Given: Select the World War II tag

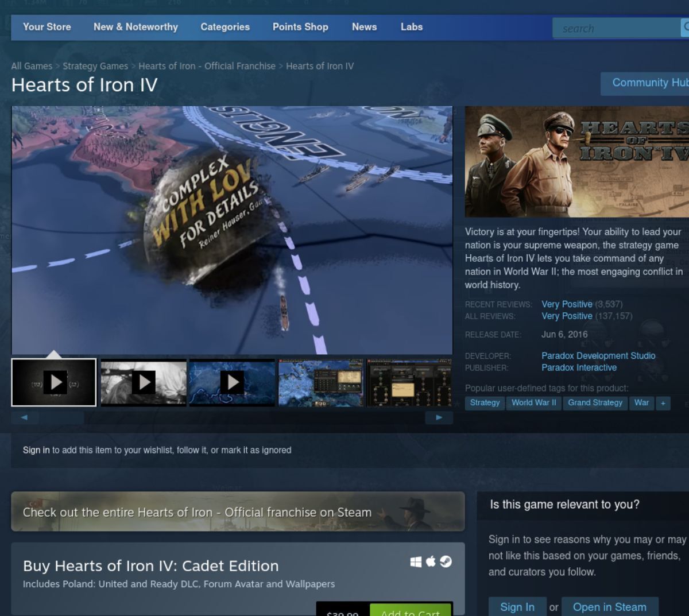Looking at the screenshot, I should 534,403.
